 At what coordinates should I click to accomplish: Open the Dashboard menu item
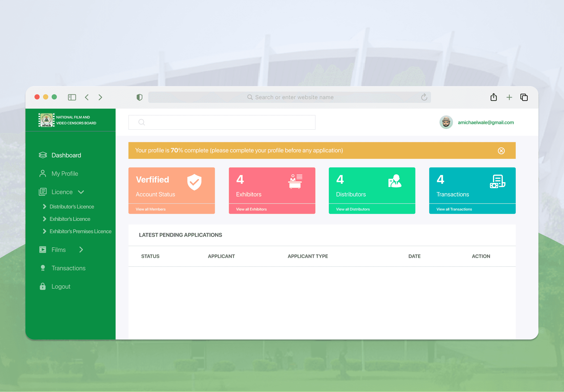(66, 155)
